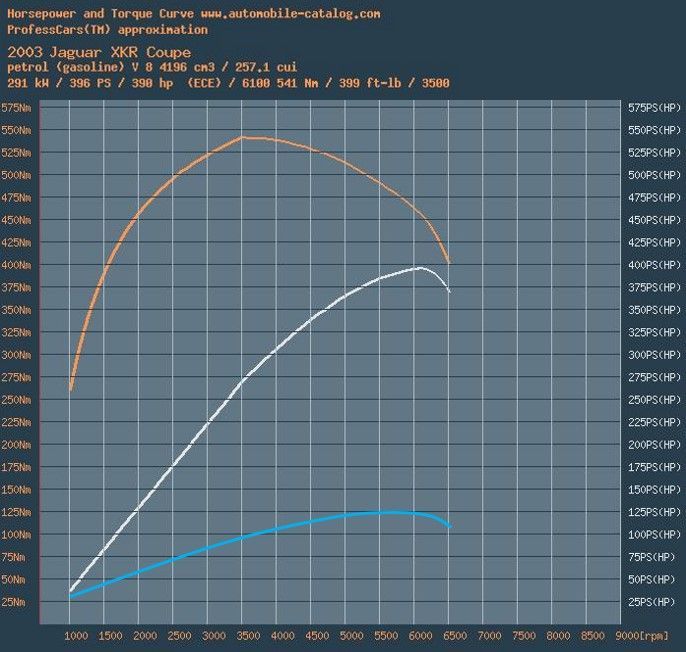Click the 300Nm label on left axis
Image resolution: width=686 pixels, height=652 pixels.
pyautogui.click(x=15, y=355)
